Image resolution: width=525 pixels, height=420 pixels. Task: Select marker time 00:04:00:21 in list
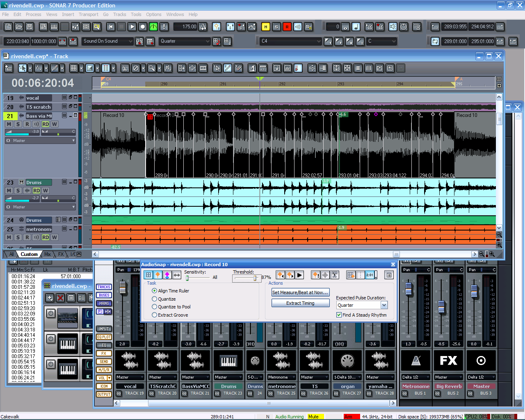pos(23,324)
